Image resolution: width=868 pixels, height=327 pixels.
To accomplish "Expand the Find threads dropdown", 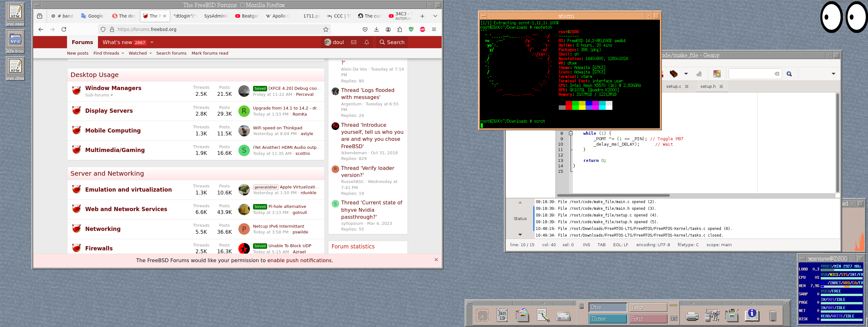I will click(x=123, y=53).
